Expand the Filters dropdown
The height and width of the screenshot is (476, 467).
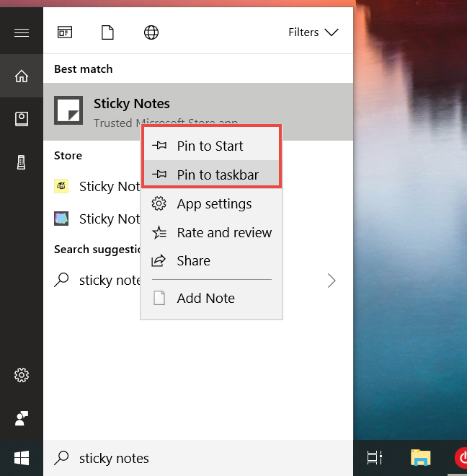[313, 32]
